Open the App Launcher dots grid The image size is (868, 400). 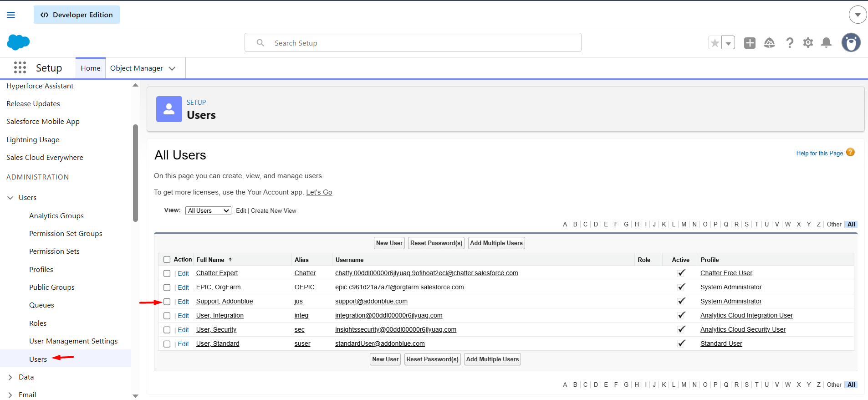[20, 68]
